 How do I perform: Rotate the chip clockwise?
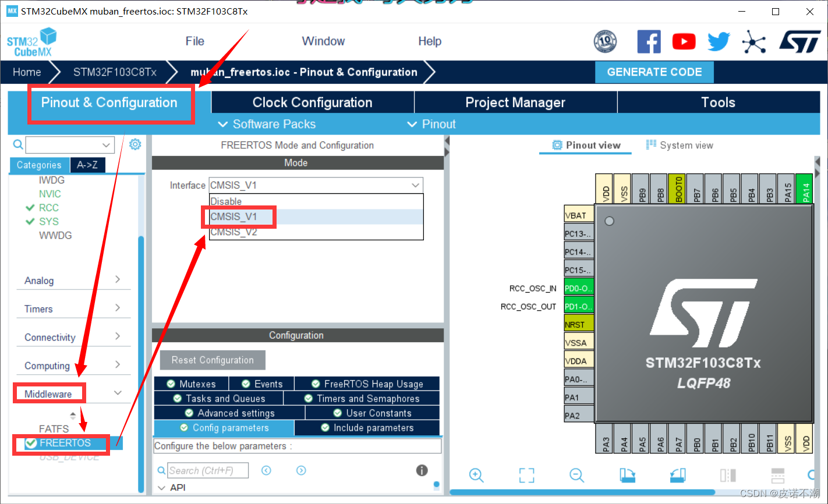627,475
